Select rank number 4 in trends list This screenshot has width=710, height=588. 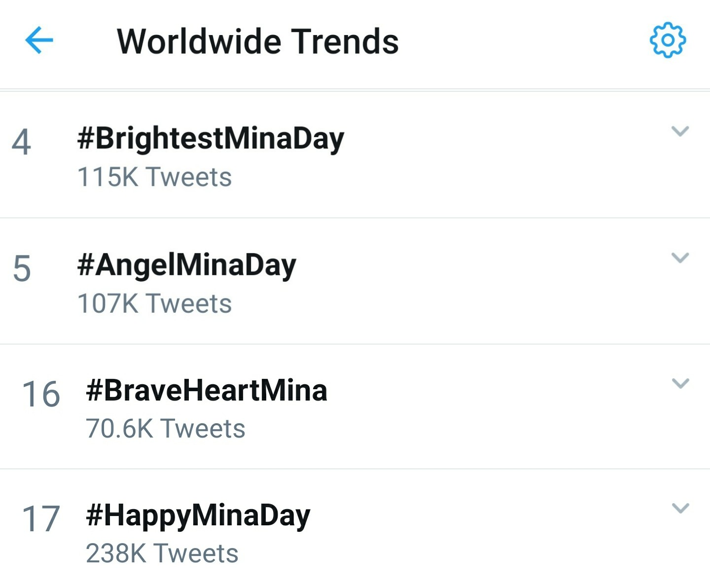pyautogui.click(x=21, y=143)
